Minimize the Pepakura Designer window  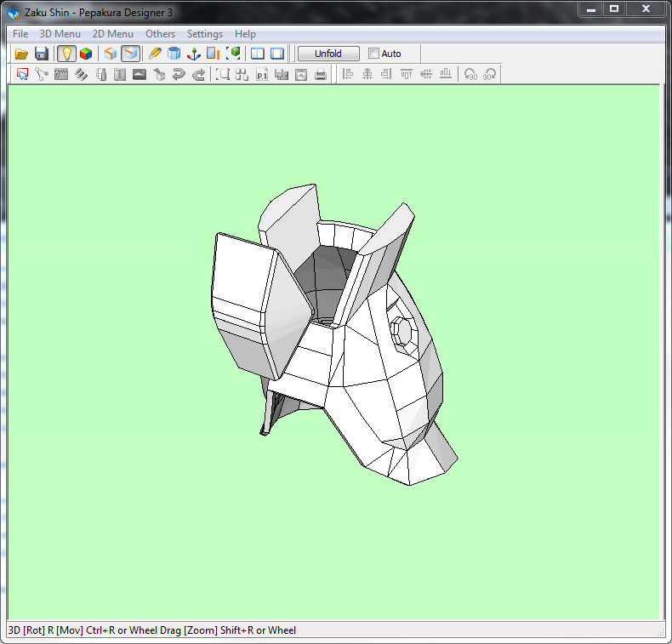tap(591, 9)
